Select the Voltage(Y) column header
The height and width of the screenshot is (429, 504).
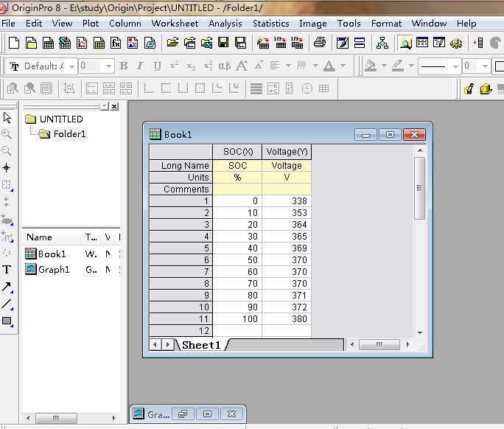(287, 152)
